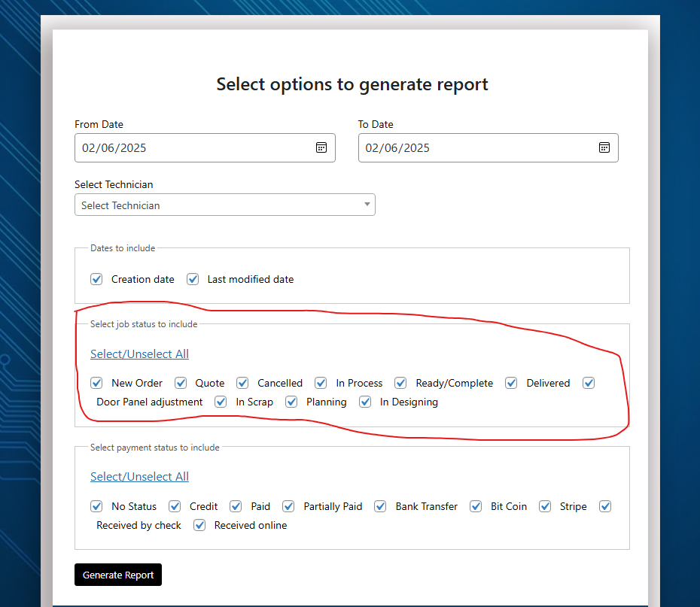This screenshot has width=700, height=607.
Task: Click the To Date input field
Action: (x=488, y=147)
